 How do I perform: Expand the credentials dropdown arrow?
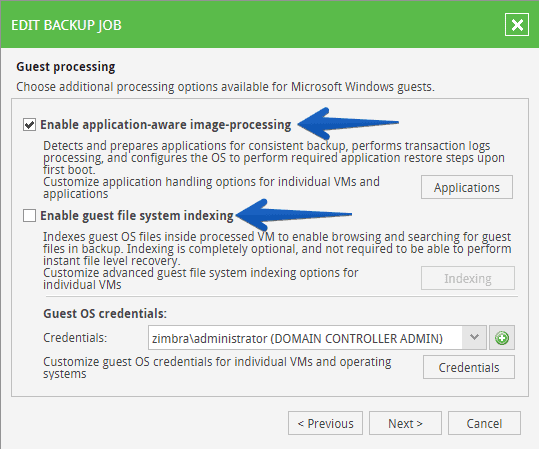click(474, 338)
